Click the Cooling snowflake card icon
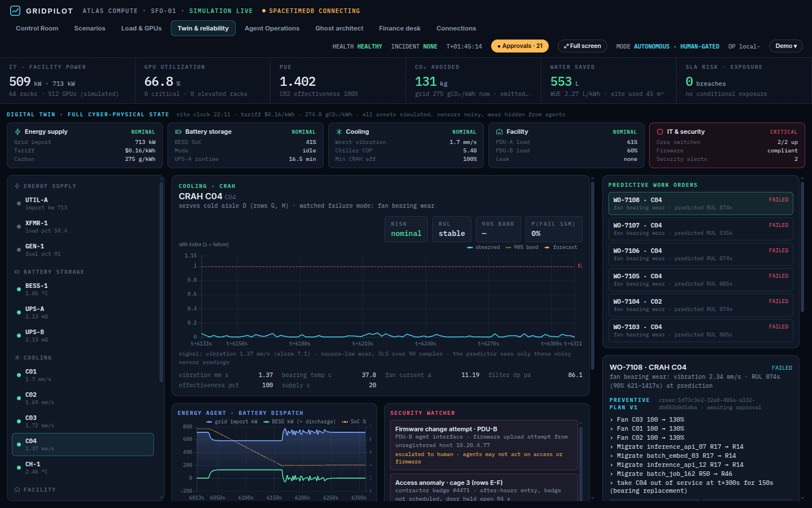 point(339,132)
